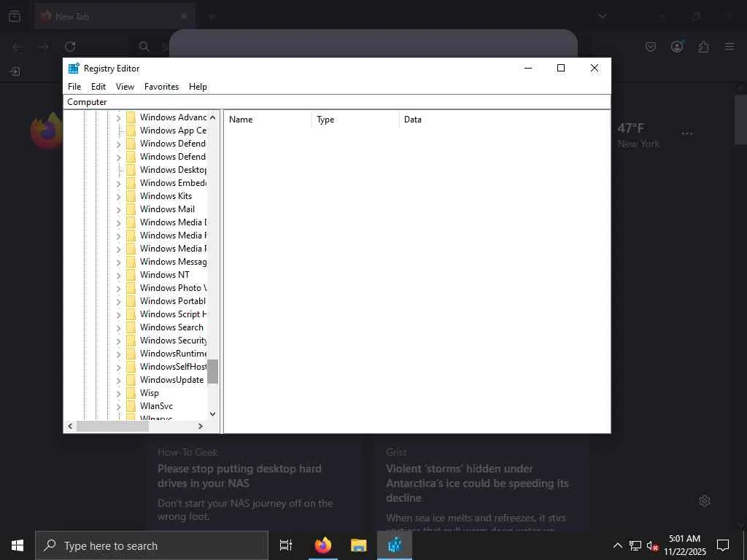This screenshot has height=560, width=747.
Task: Expand the Windows Mail key
Action: (119, 209)
